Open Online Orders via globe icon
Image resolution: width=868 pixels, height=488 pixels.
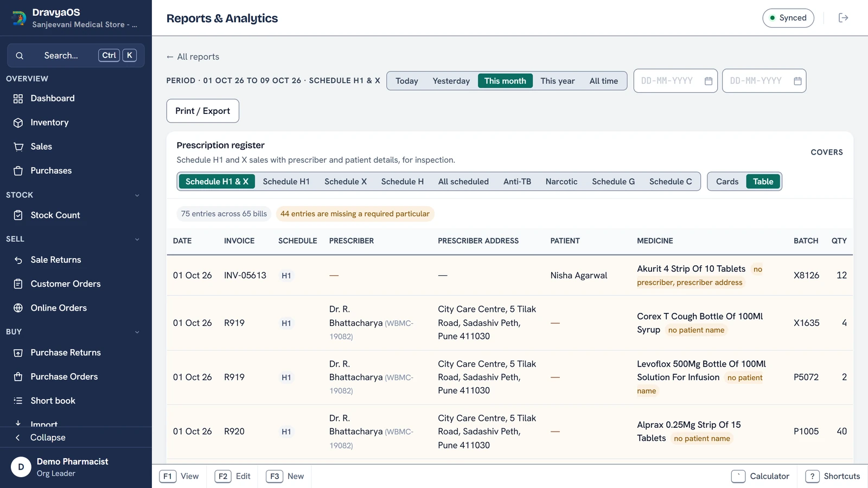point(18,308)
